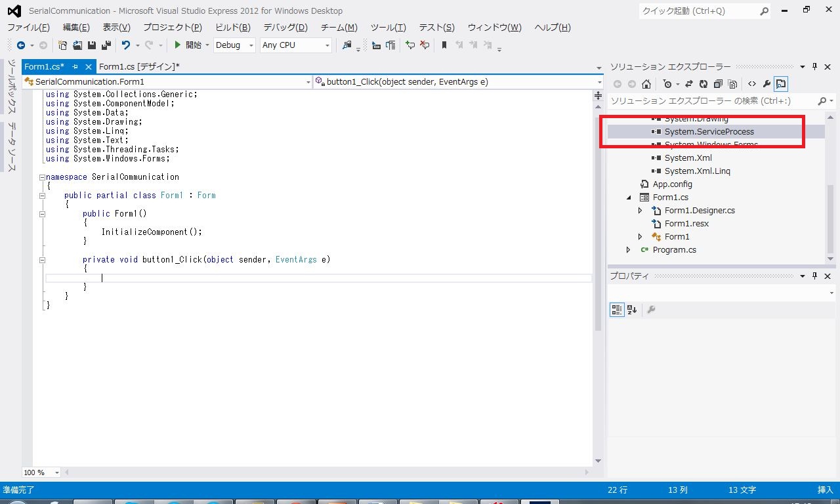This screenshot has height=504, width=840.
Task: Click the search magnifier in Quick Launch box
Action: [764, 11]
